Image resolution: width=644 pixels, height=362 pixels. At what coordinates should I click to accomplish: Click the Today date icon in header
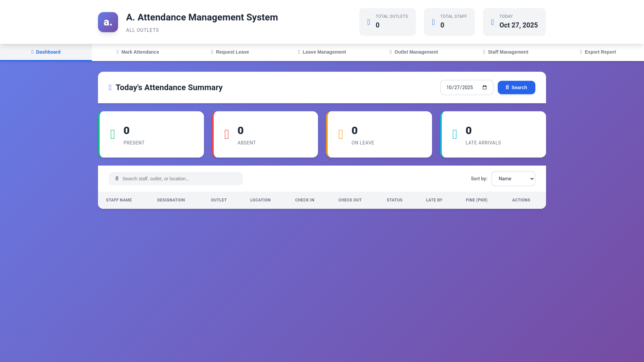tap(492, 22)
